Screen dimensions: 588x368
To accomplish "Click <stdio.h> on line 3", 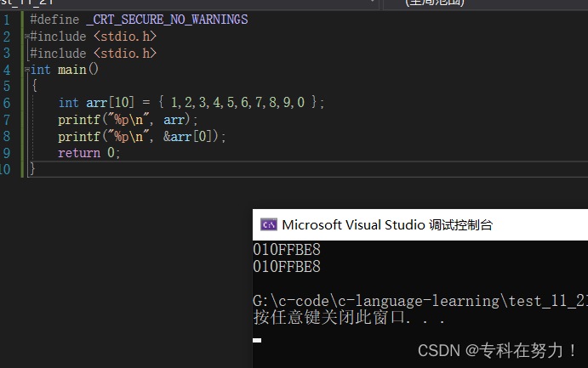I will pyautogui.click(x=125, y=54).
